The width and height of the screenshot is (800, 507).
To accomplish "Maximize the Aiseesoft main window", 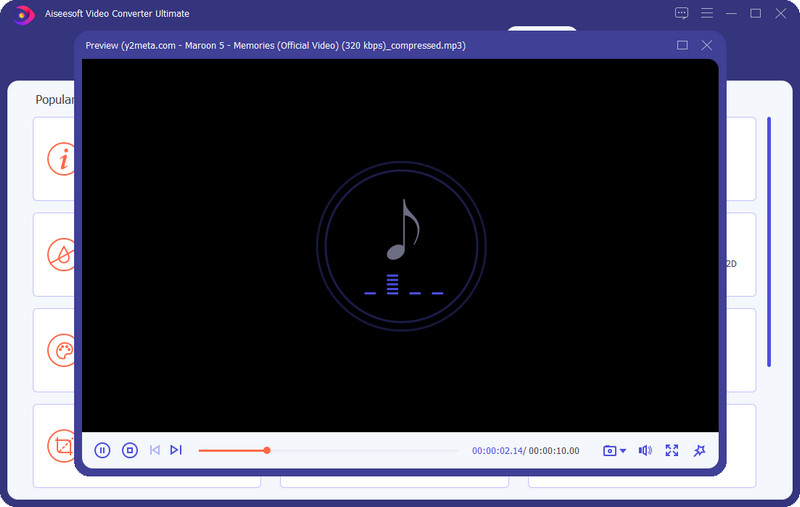I will point(756,13).
